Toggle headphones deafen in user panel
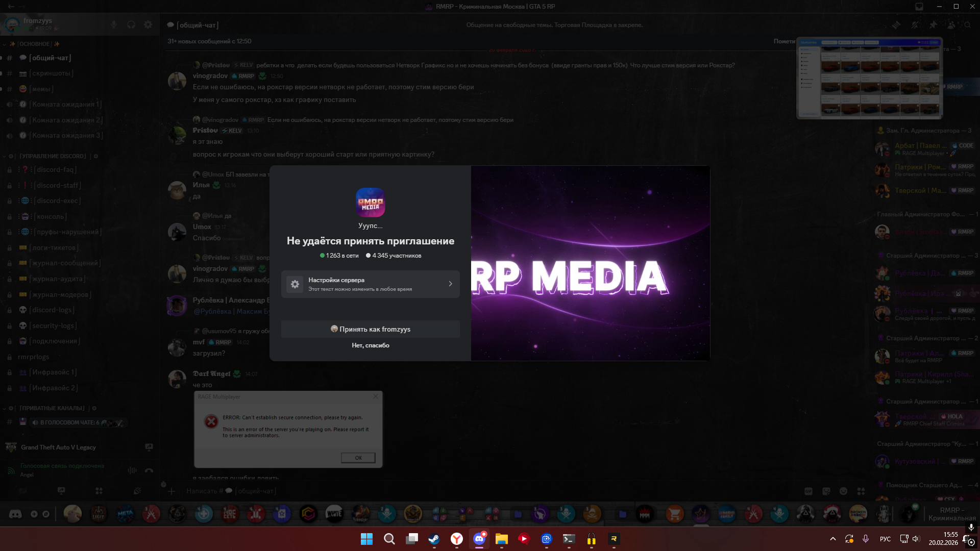This screenshot has height=551, width=980. pos(131,24)
